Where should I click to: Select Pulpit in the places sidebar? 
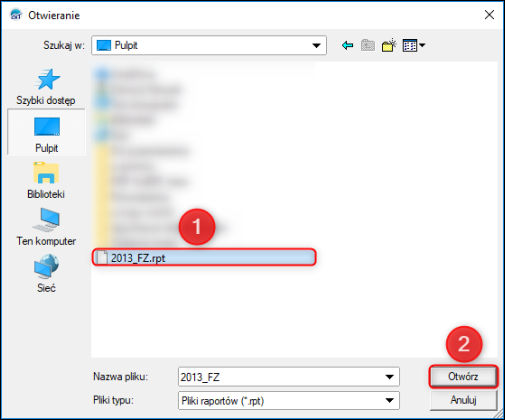46,133
